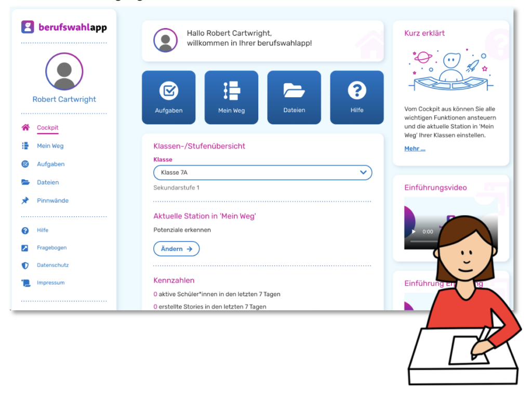
Task: Open the large Hilfe tile
Action: (x=357, y=97)
